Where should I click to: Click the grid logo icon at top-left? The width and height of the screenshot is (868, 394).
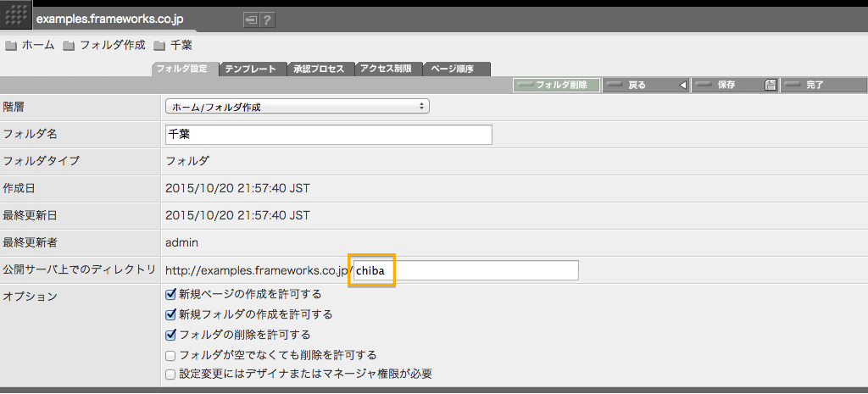[x=16, y=16]
